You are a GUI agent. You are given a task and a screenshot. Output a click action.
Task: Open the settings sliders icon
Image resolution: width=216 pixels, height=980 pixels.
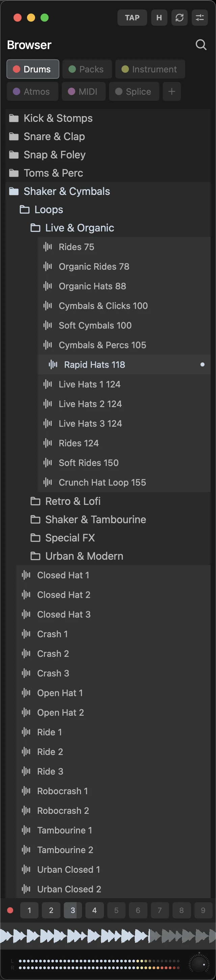coord(200,18)
